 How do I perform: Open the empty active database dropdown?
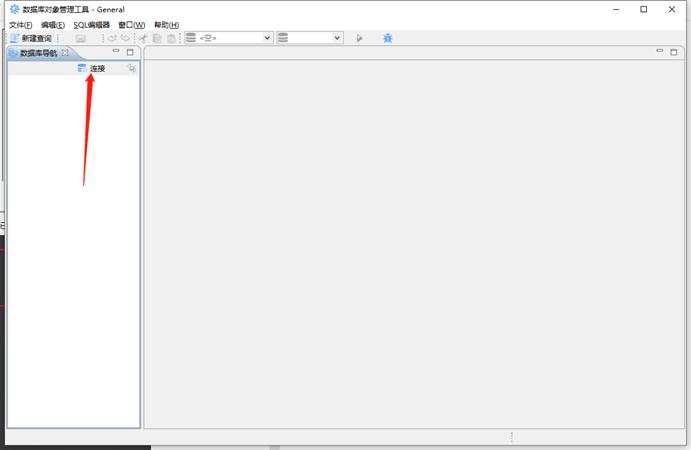coord(309,38)
